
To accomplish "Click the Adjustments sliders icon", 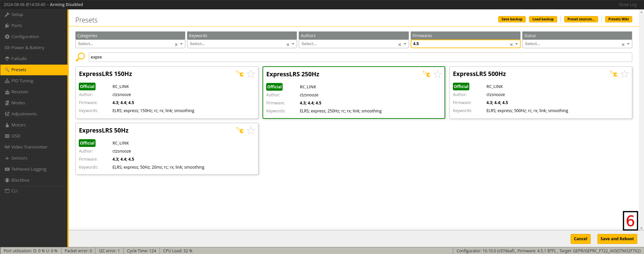I will tap(7, 114).
